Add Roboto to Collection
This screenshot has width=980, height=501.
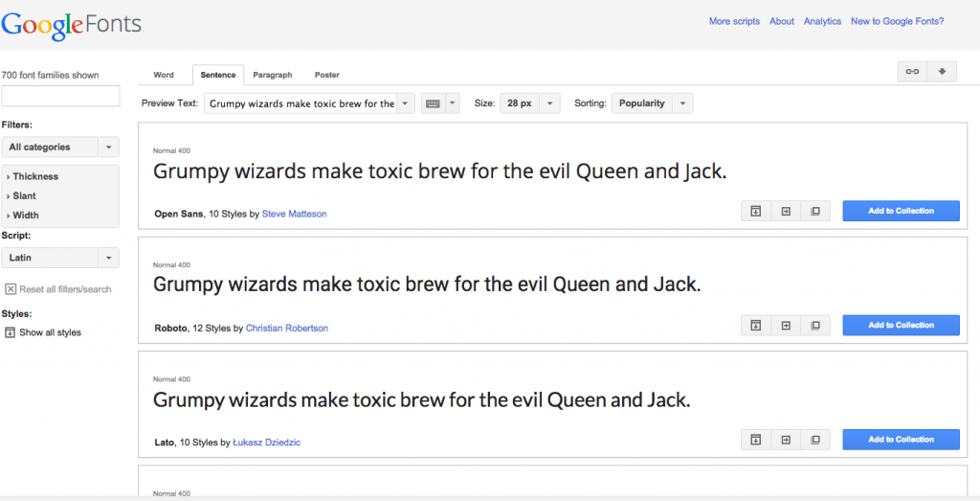901,326
